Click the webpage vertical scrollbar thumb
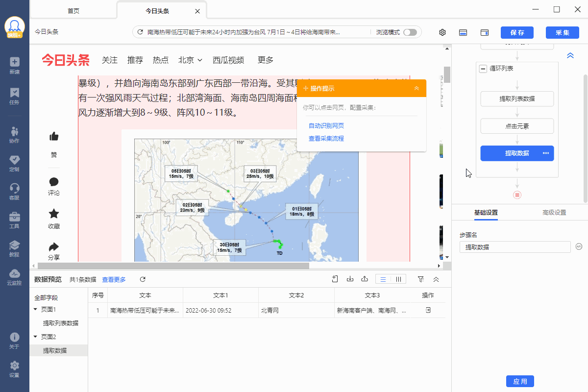This screenshot has height=392, width=588. pyautogui.click(x=447, y=75)
